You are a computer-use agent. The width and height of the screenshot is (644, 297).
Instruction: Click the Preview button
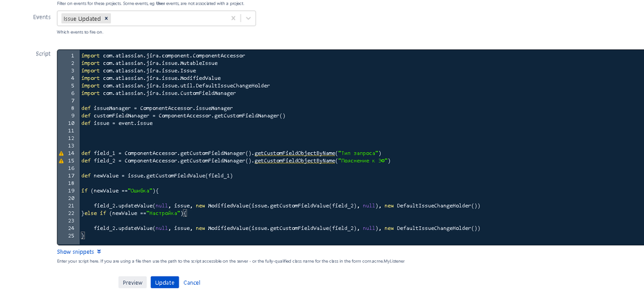(132, 283)
